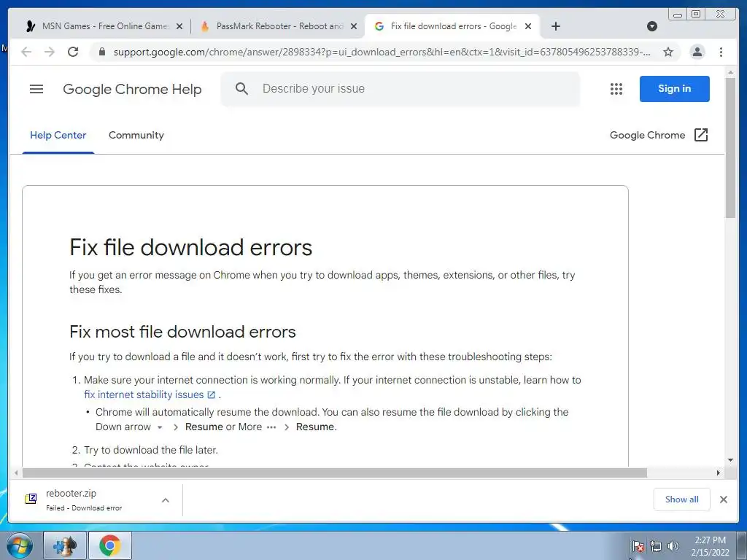Image resolution: width=747 pixels, height=560 pixels.
Task: Close the MSN Games tab
Action: pos(179,26)
